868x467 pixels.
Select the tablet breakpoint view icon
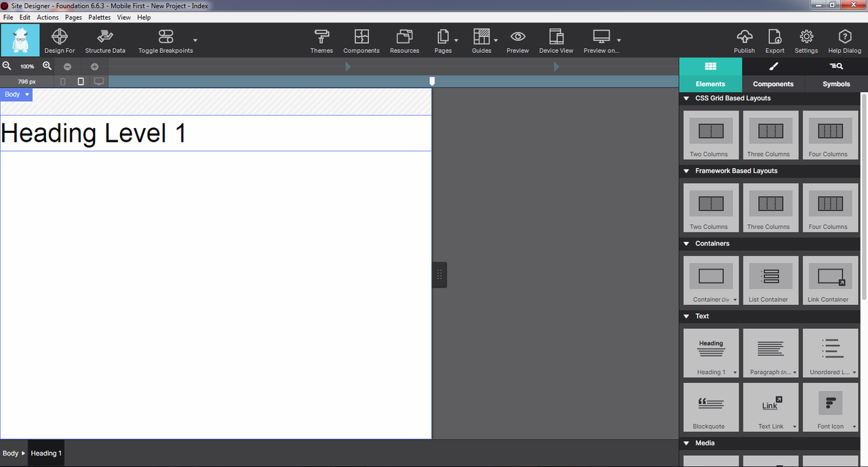point(81,81)
